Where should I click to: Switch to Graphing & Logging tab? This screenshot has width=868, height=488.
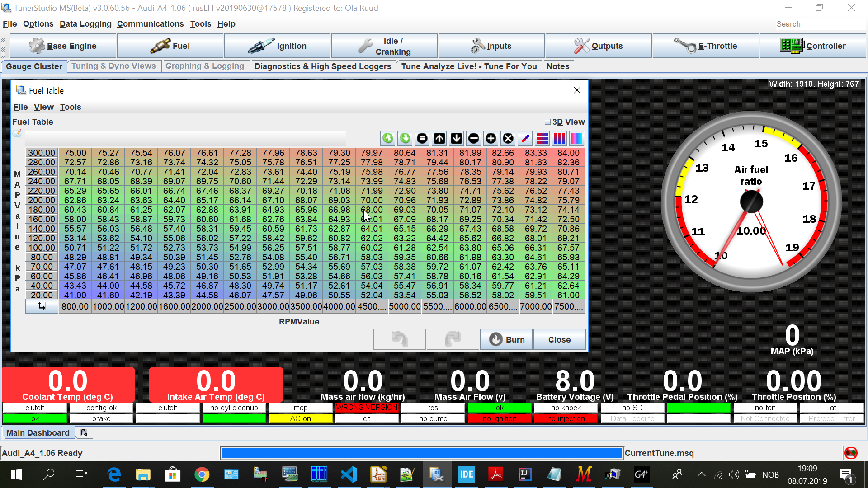[204, 66]
